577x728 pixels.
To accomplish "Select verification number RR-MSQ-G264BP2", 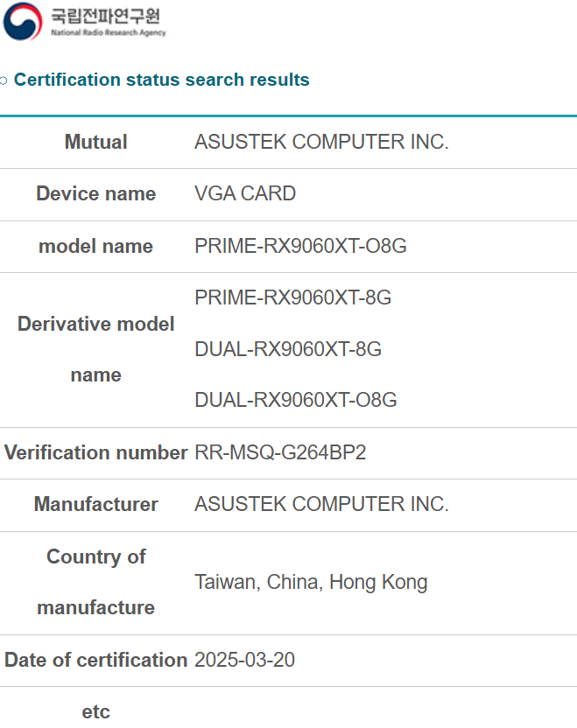I will coord(280,452).
